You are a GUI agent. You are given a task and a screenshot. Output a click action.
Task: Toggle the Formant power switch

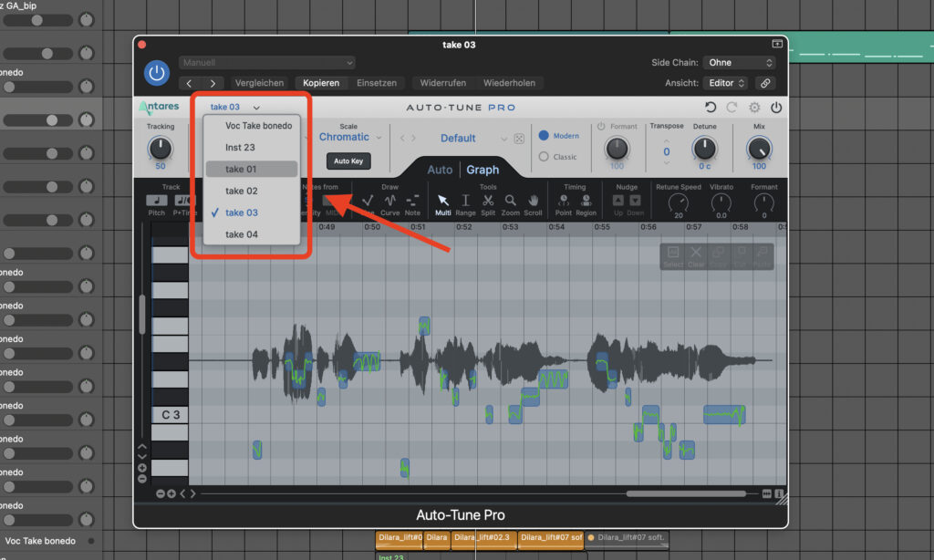pyautogui.click(x=601, y=126)
